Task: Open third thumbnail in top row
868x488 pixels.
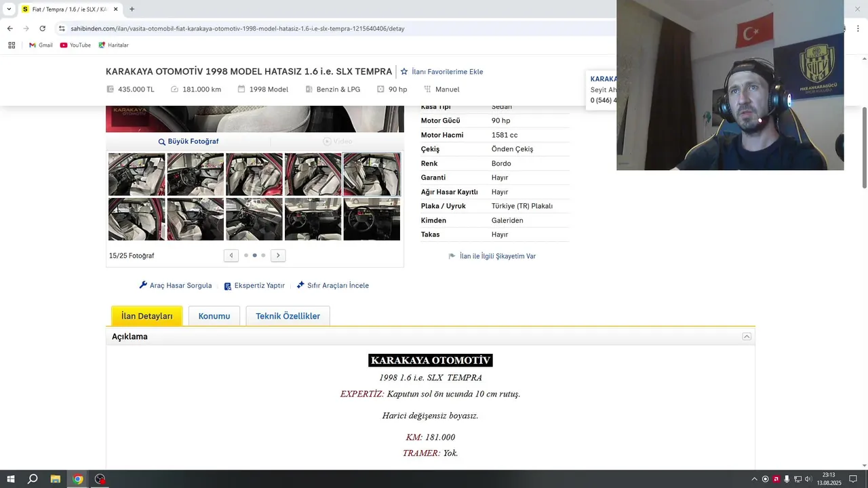Action: click(x=254, y=174)
